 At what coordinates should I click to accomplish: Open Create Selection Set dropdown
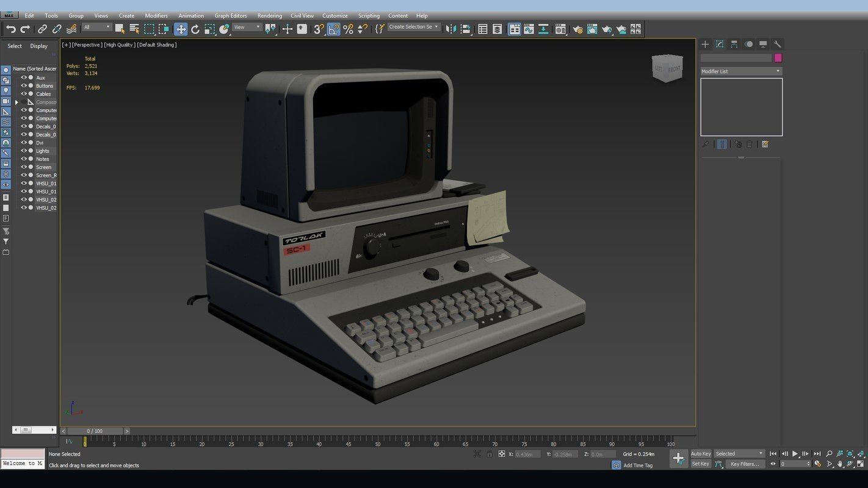(x=414, y=27)
